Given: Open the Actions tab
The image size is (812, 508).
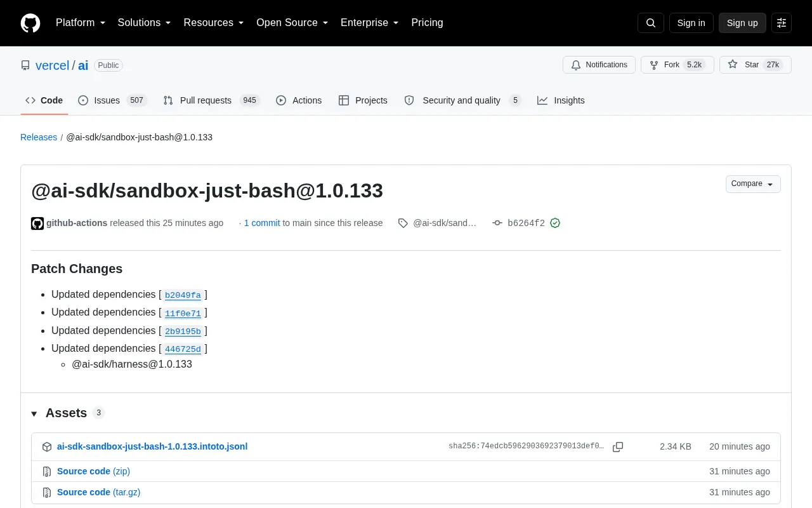Looking at the screenshot, I should pos(299,100).
